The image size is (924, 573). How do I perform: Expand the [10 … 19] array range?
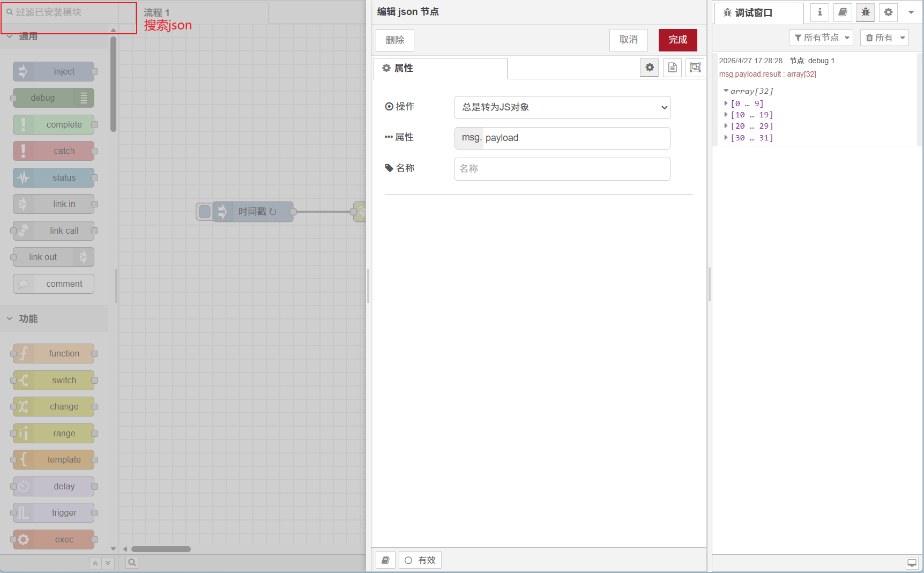point(726,115)
